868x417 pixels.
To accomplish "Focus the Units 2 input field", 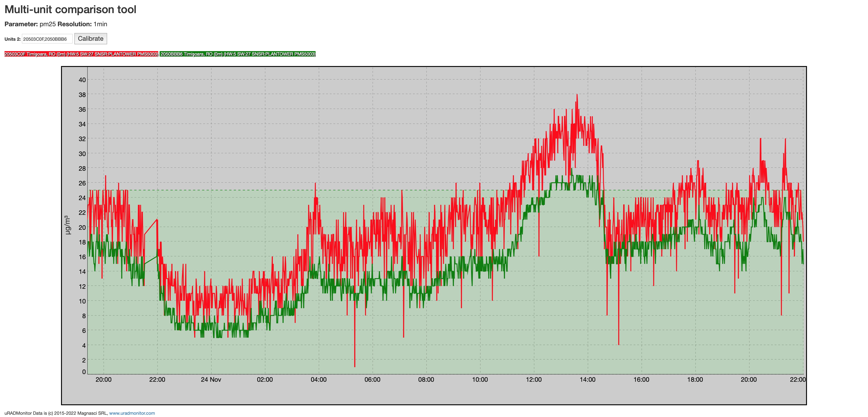I will click(x=47, y=39).
